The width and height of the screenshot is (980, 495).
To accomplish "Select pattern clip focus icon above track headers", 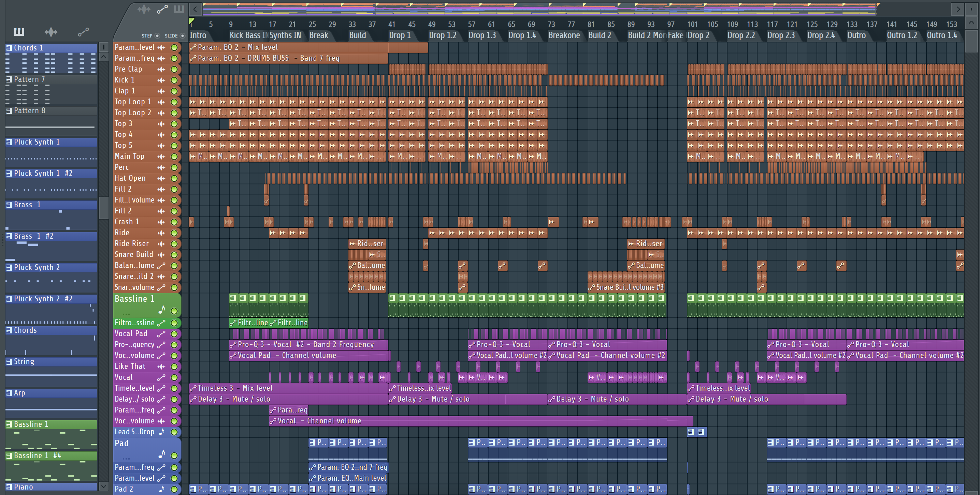I will pyautogui.click(x=179, y=9).
